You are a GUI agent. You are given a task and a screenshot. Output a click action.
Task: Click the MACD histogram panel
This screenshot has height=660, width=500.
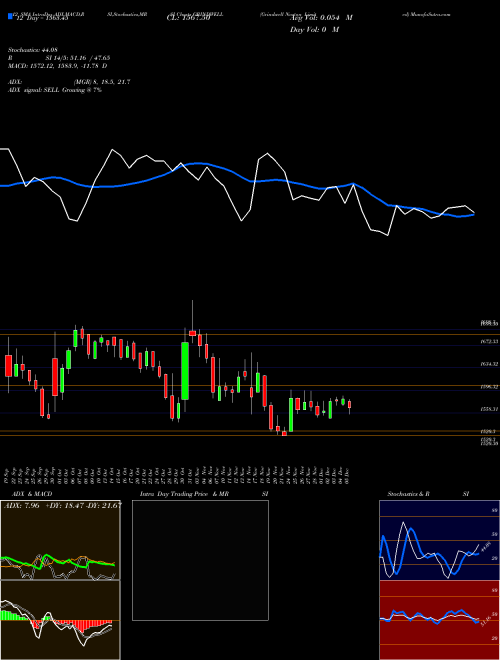60,620
